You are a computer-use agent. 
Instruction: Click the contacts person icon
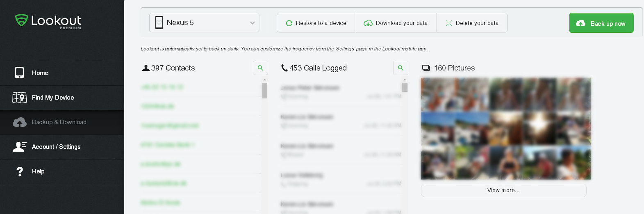(146, 68)
